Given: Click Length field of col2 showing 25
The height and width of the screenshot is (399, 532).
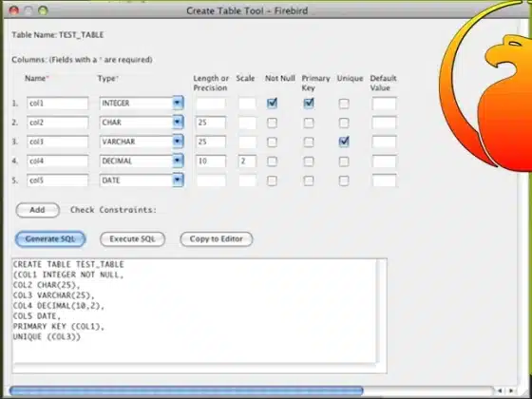Looking at the screenshot, I should [211, 123].
